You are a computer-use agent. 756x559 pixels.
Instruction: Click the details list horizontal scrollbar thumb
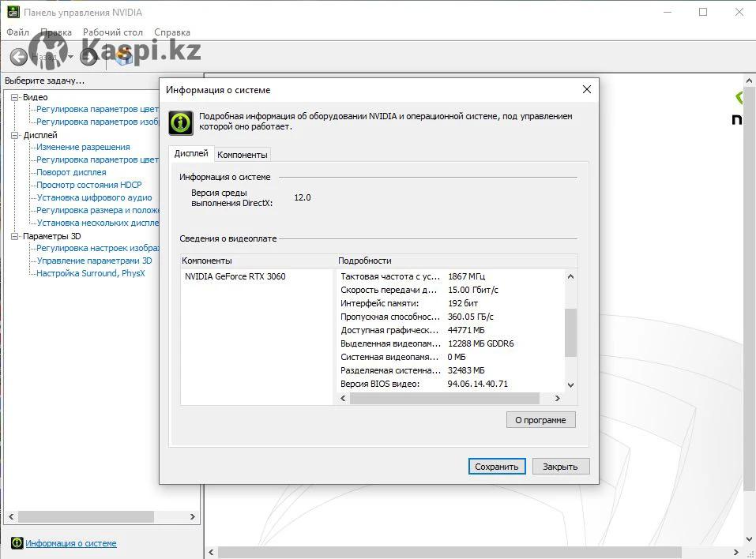pos(445,399)
